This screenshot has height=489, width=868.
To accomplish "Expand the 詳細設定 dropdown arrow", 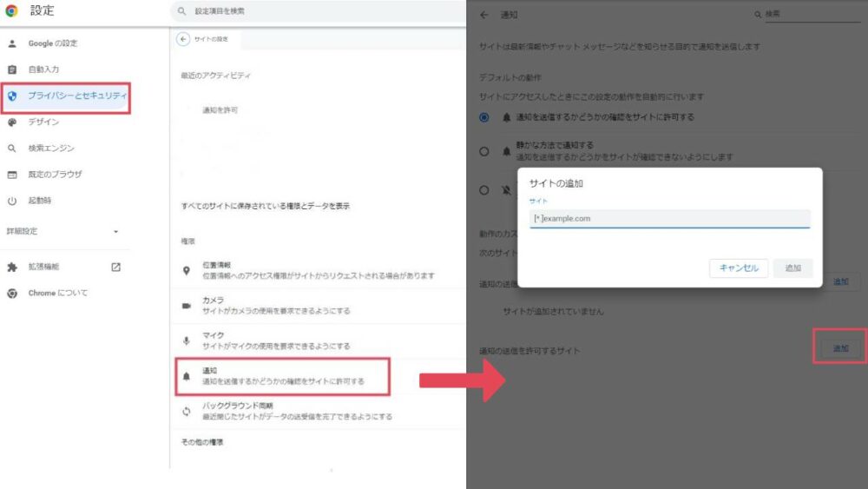I will tap(115, 232).
